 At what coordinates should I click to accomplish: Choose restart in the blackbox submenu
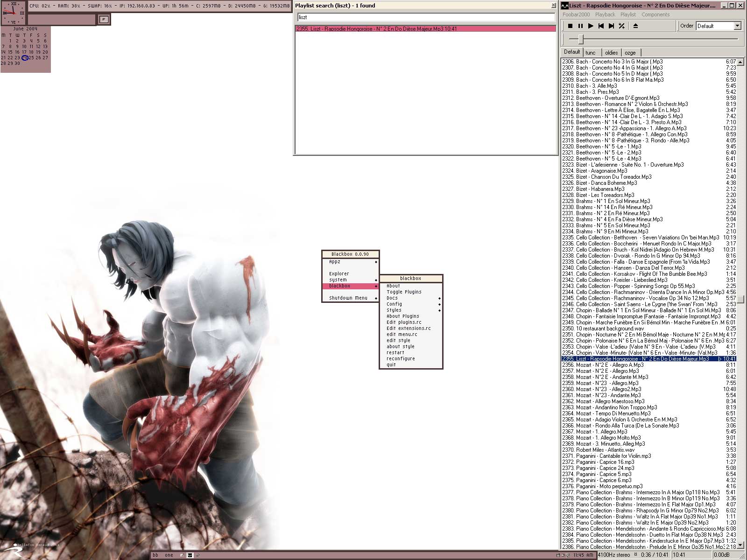[411, 353]
